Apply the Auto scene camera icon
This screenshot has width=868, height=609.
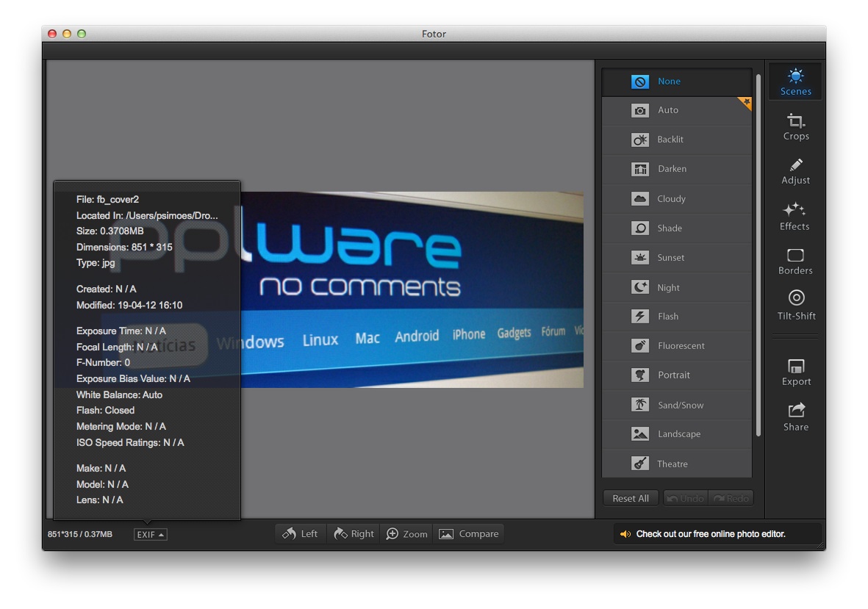coord(640,111)
